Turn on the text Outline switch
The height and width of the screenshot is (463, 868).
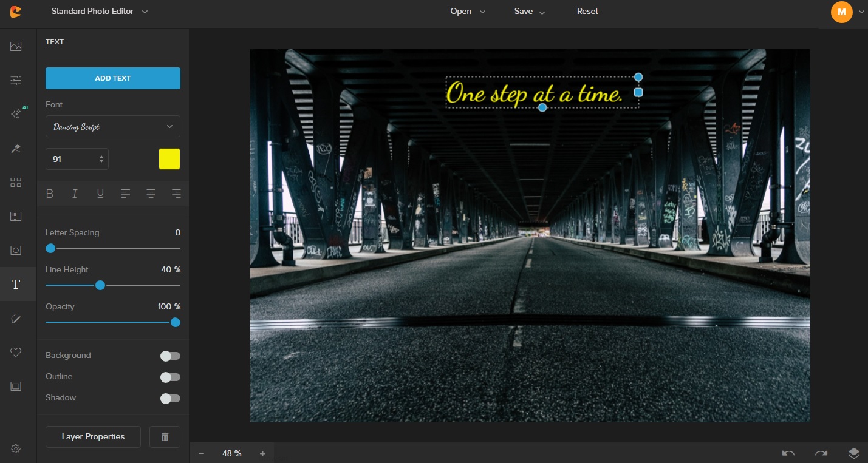[x=170, y=377]
